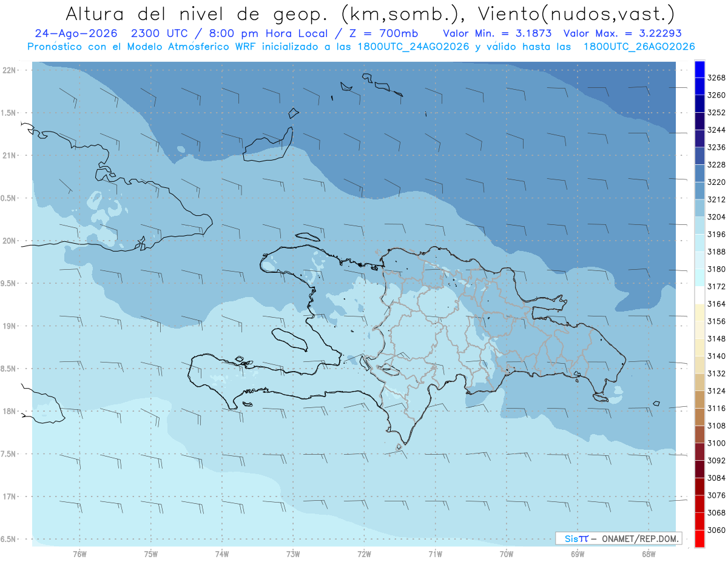Click the 3164 legend label
The height and width of the screenshot is (562, 728).
[x=716, y=304]
